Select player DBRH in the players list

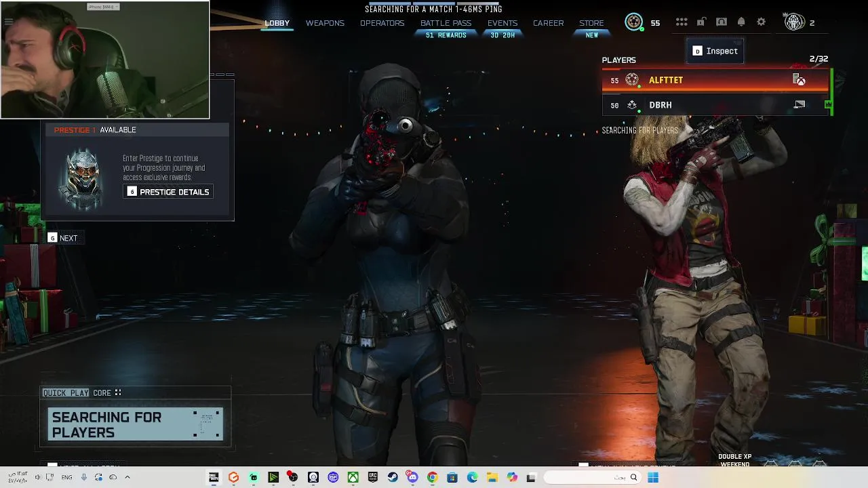pos(715,105)
